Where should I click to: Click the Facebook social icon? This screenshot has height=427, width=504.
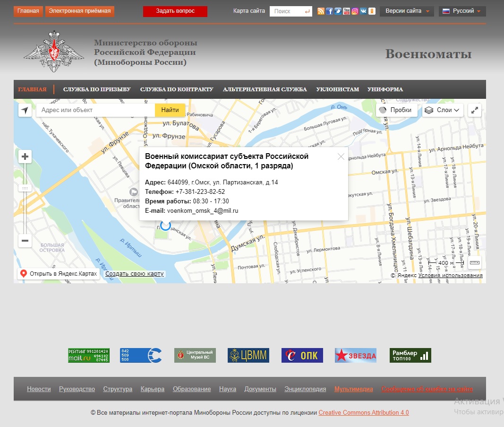tap(329, 11)
